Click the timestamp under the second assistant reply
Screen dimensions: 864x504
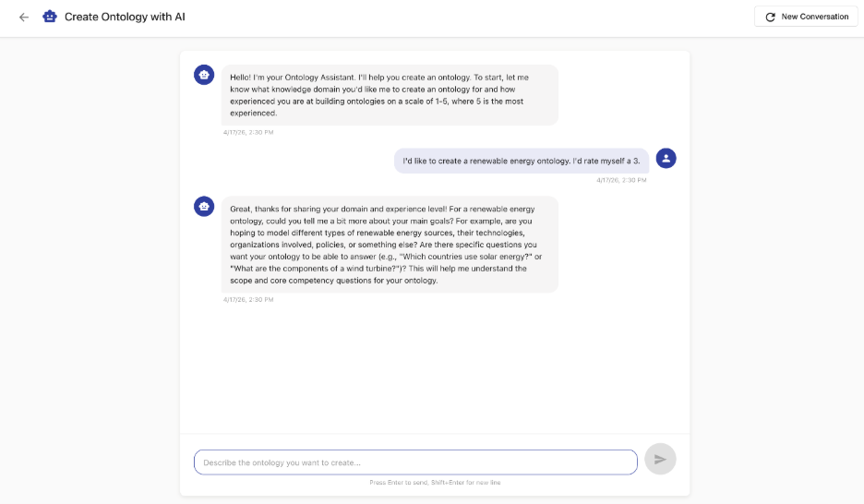pos(248,299)
